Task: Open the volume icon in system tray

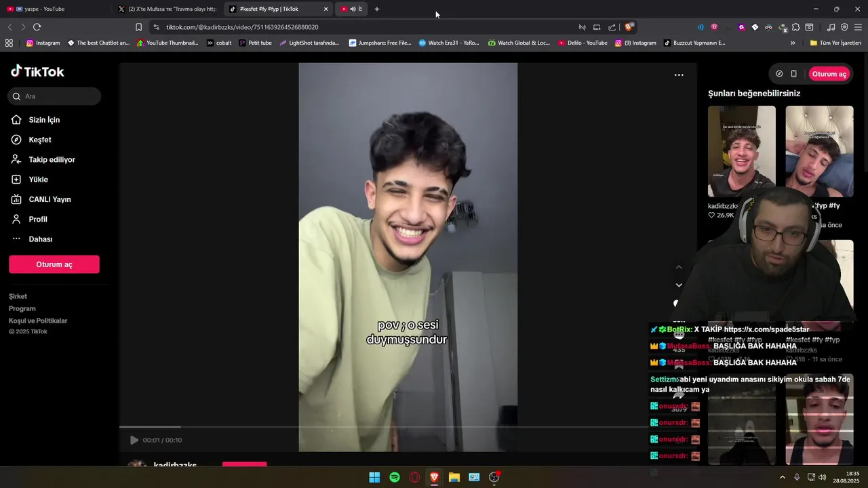Action: pyautogui.click(x=822, y=477)
